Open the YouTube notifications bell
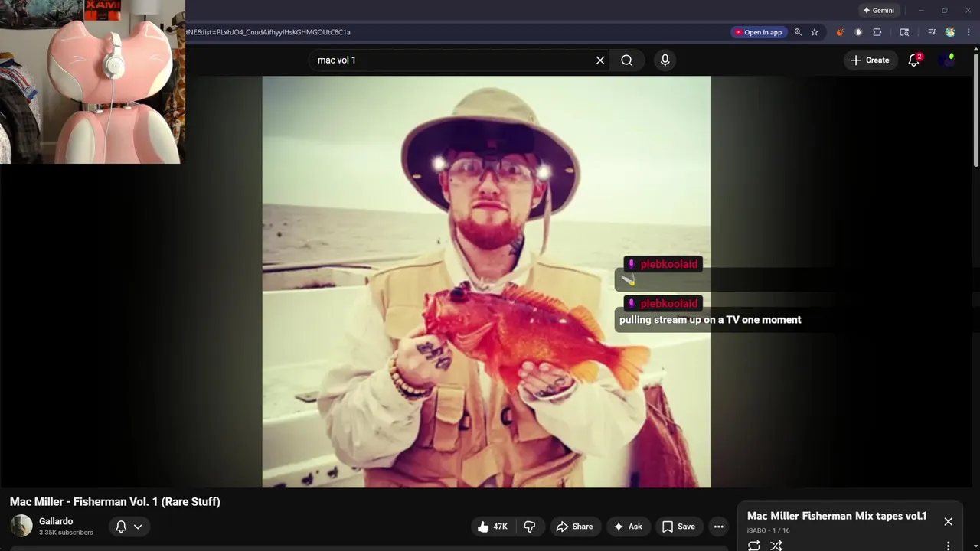Image resolution: width=980 pixels, height=551 pixels. pyautogui.click(x=914, y=60)
